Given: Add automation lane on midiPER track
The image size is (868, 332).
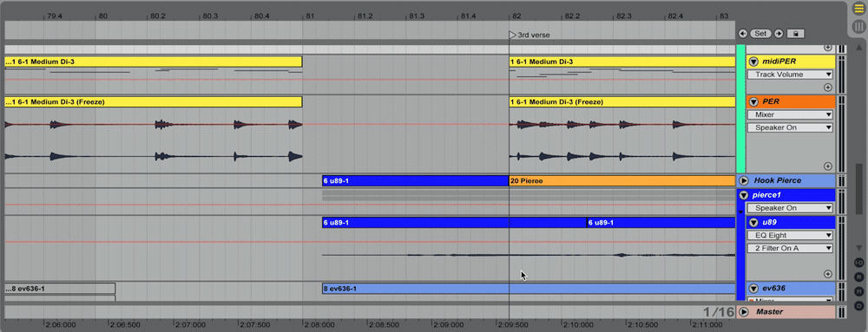Looking at the screenshot, I should click(x=827, y=88).
